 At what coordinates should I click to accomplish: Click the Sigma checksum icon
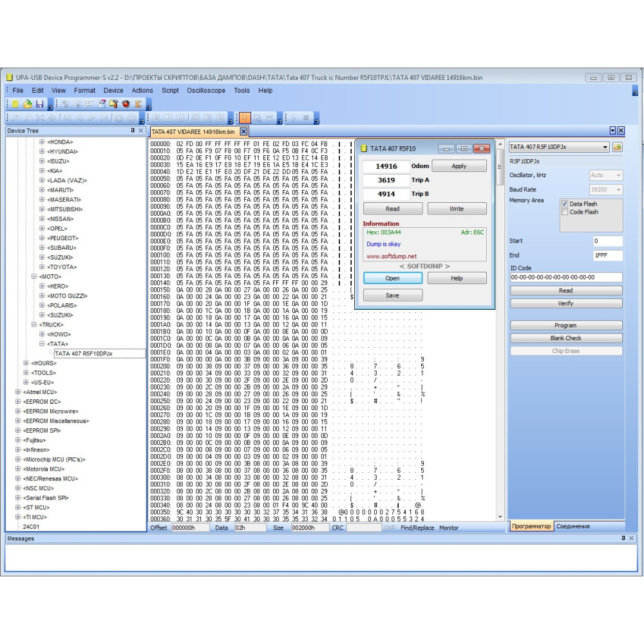click(x=138, y=104)
